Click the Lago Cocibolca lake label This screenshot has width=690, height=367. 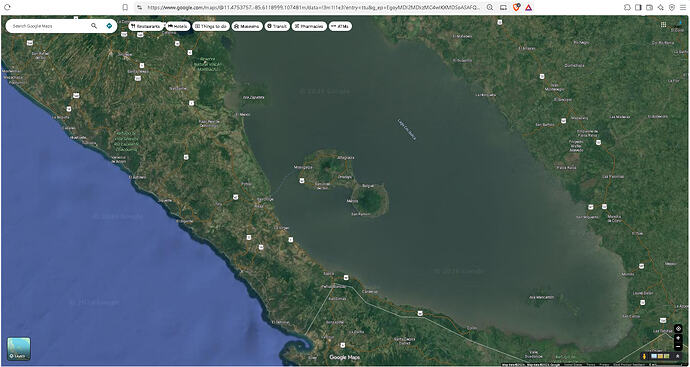tap(407, 129)
